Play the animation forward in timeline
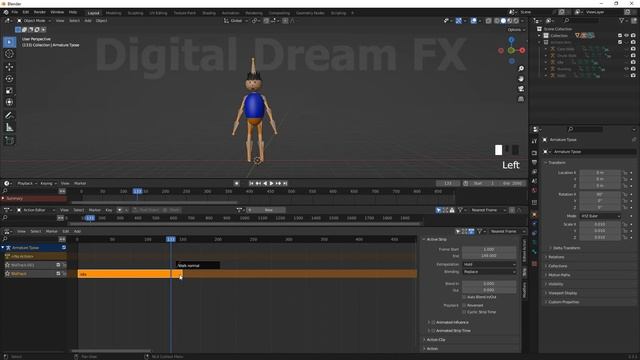 [x=271, y=184]
